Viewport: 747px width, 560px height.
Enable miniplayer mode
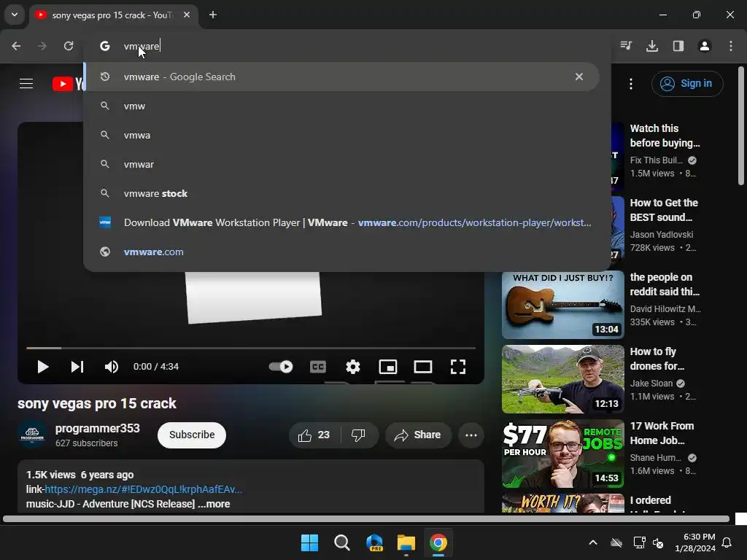[x=388, y=367]
